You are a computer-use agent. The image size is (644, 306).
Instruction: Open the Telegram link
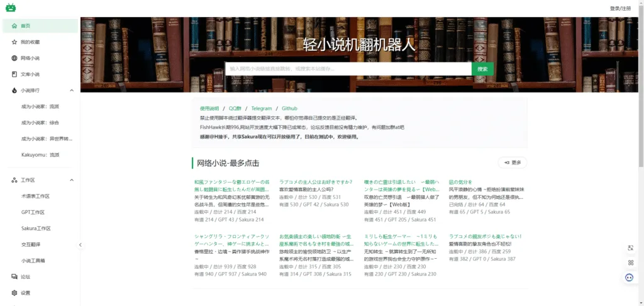click(x=262, y=108)
